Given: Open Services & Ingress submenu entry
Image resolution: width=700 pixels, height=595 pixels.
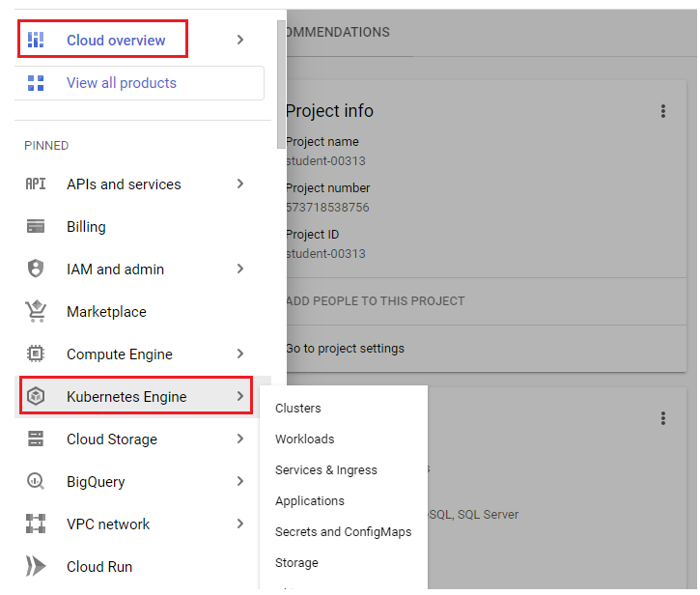Looking at the screenshot, I should pos(326,470).
